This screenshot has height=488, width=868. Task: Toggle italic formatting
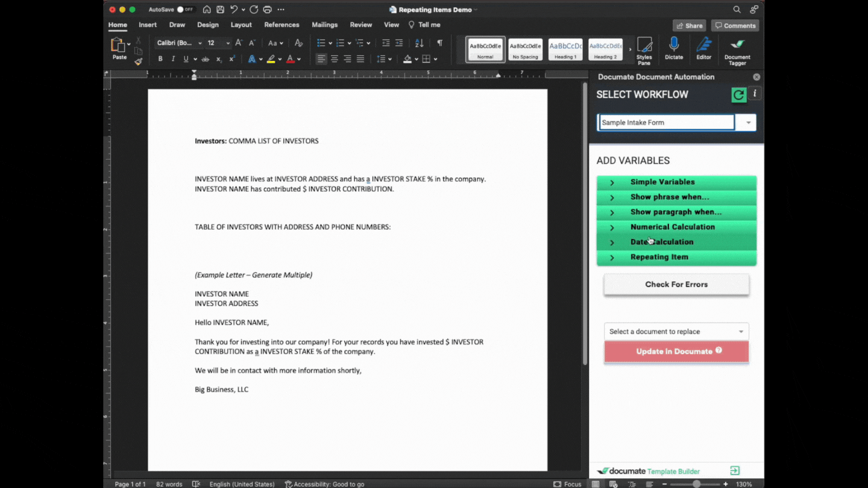tap(173, 58)
